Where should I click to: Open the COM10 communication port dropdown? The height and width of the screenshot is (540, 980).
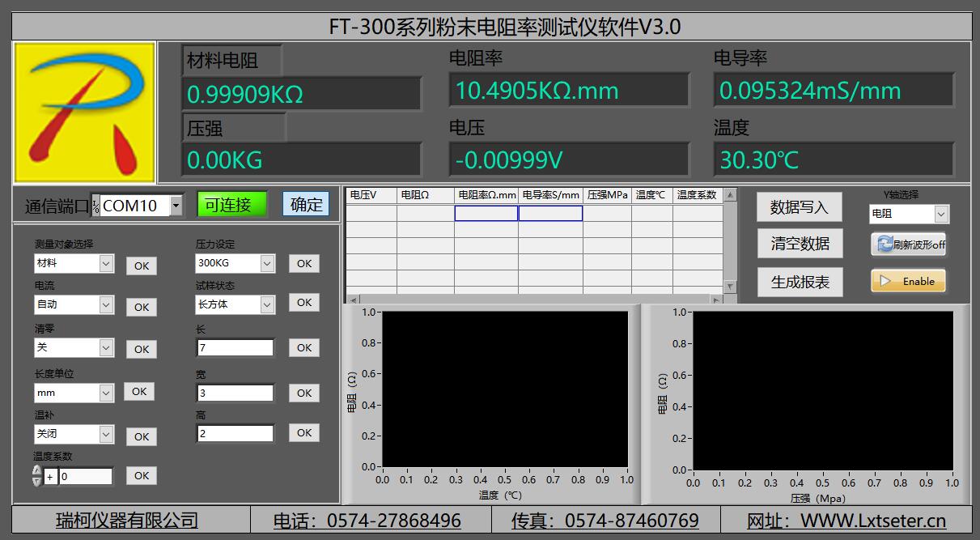coord(176,206)
